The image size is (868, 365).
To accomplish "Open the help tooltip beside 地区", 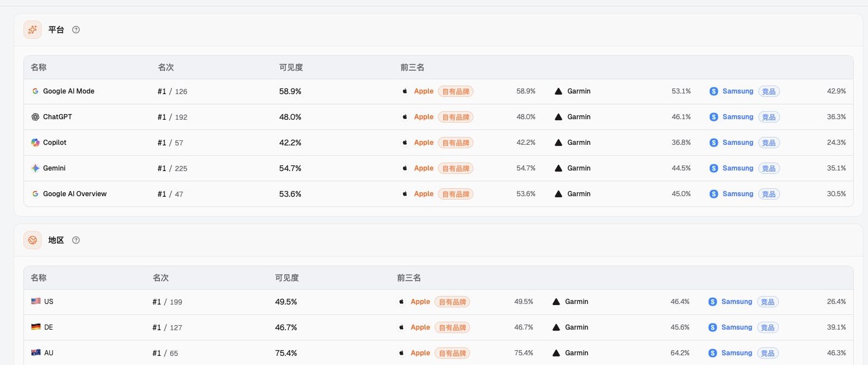I will (76, 240).
